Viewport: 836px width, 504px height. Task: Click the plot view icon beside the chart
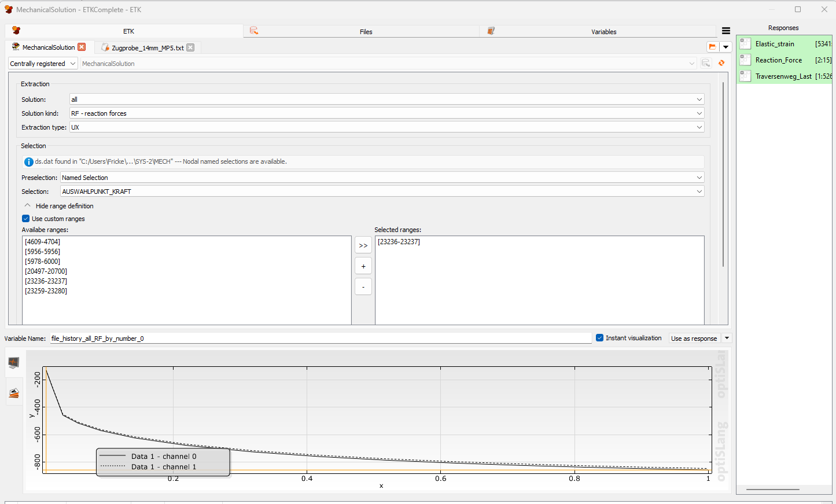point(14,363)
